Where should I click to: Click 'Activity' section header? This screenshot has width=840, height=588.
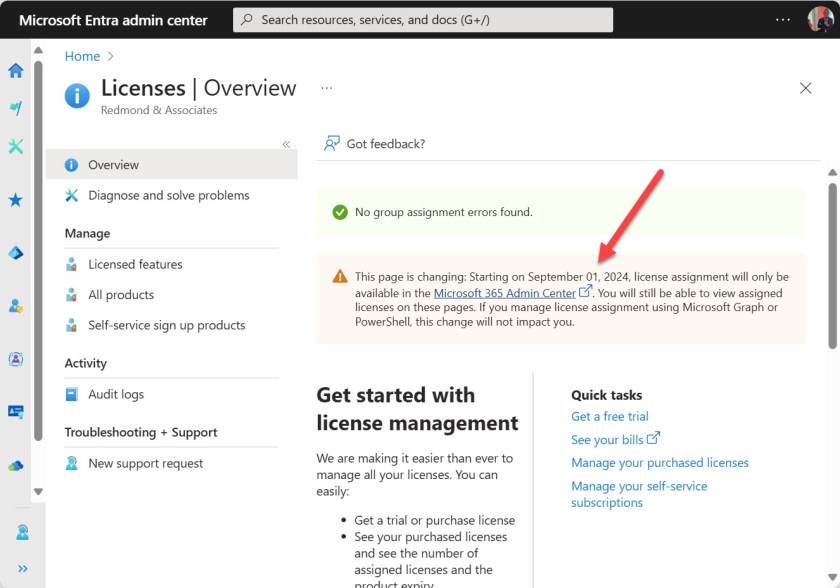[85, 363]
